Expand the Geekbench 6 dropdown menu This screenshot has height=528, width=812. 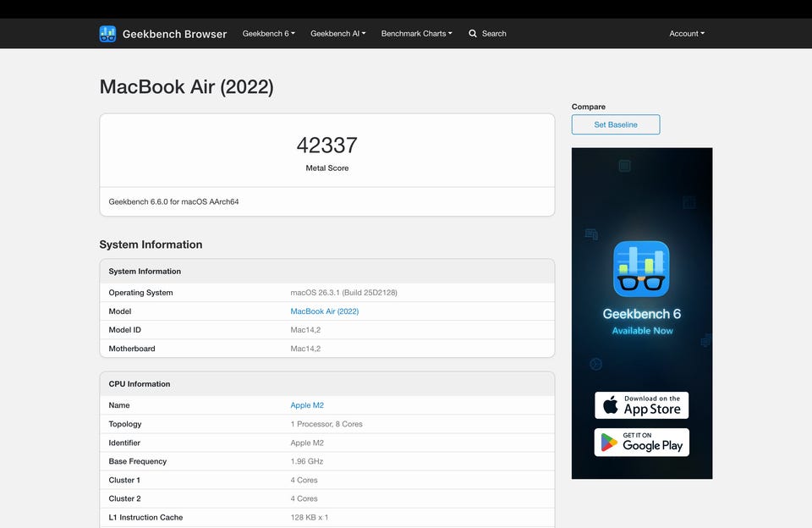tap(269, 34)
